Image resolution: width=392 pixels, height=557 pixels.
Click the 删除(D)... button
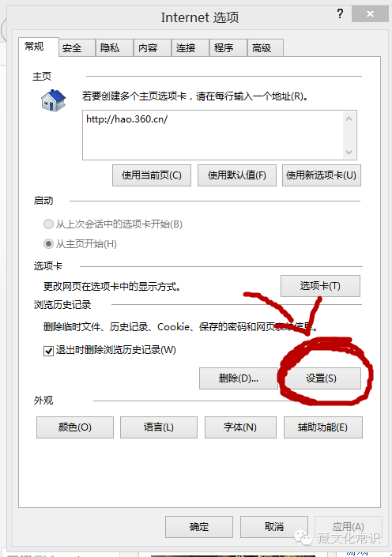[x=239, y=378]
